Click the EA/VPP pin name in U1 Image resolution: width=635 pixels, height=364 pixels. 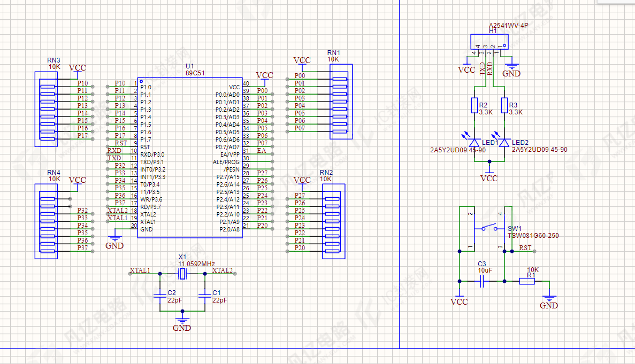pyautogui.click(x=230, y=154)
